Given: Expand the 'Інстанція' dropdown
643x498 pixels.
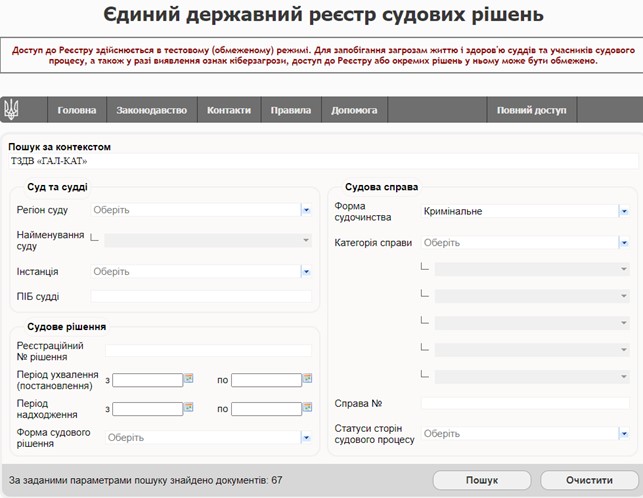Looking at the screenshot, I should coord(305,271).
